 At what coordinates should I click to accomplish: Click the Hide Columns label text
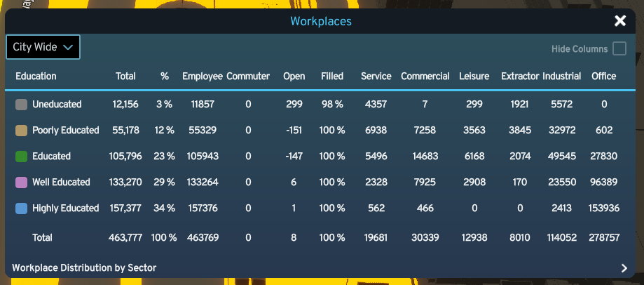coord(580,49)
